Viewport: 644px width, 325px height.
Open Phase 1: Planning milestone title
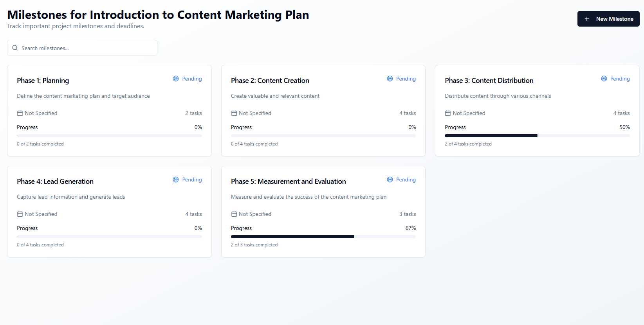coord(43,81)
